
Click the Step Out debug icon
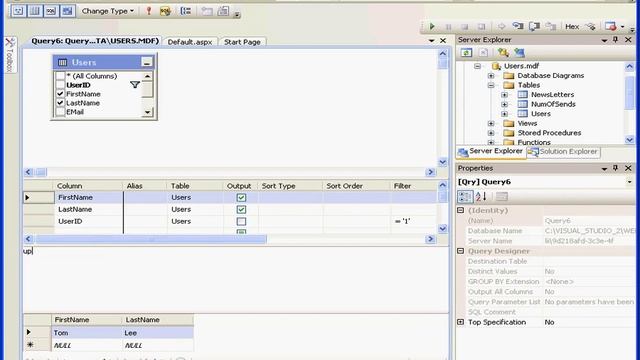pyautogui.click(x=551, y=27)
